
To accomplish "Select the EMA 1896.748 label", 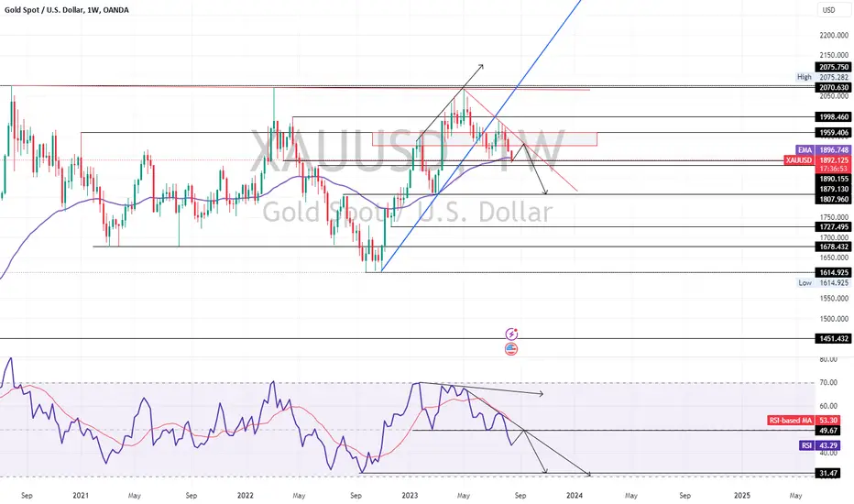I will coord(823,150).
